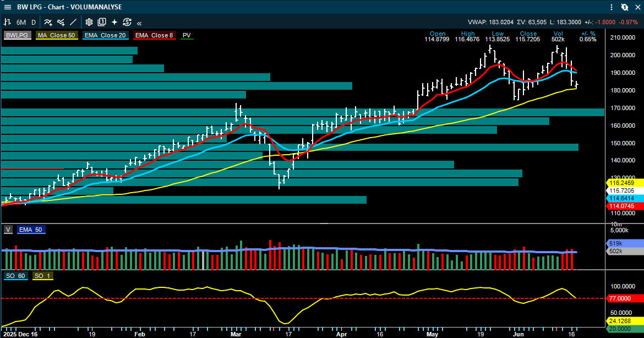Select the trend line drawing tool

73,22
